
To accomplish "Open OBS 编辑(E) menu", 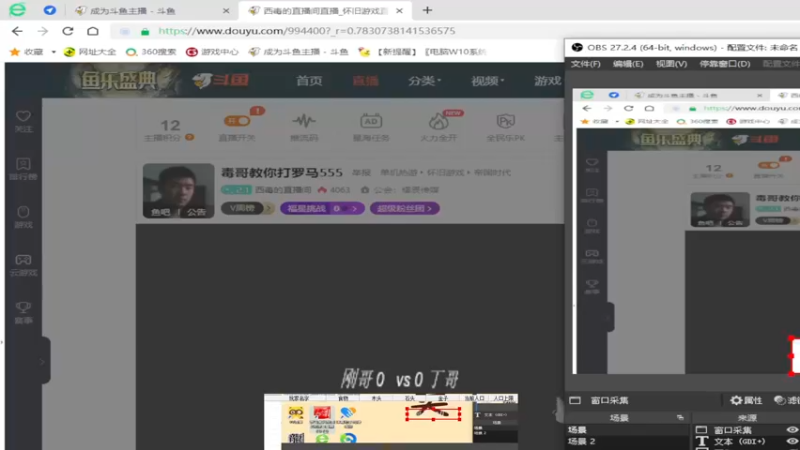I will point(628,64).
